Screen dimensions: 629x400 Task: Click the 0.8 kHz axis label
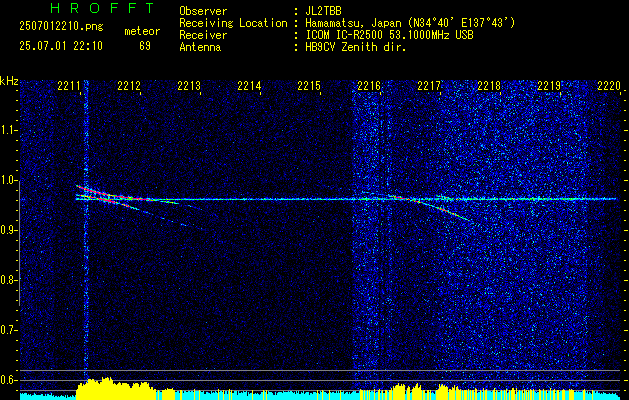[x=8, y=280]
